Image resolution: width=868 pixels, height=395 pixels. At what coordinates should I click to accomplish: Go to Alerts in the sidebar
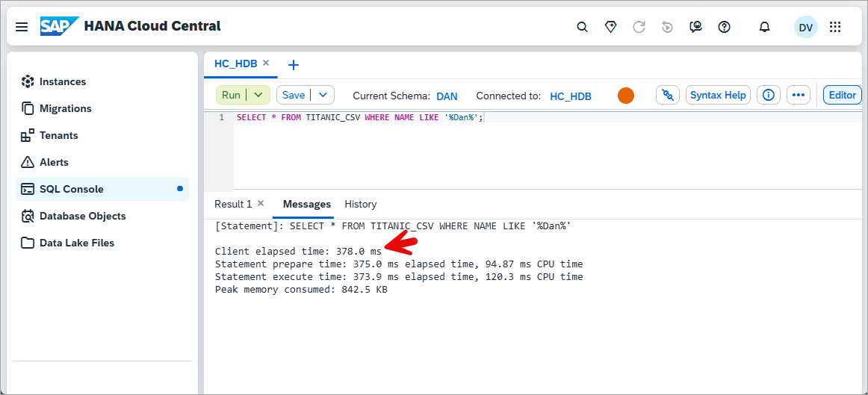point(102,162)
